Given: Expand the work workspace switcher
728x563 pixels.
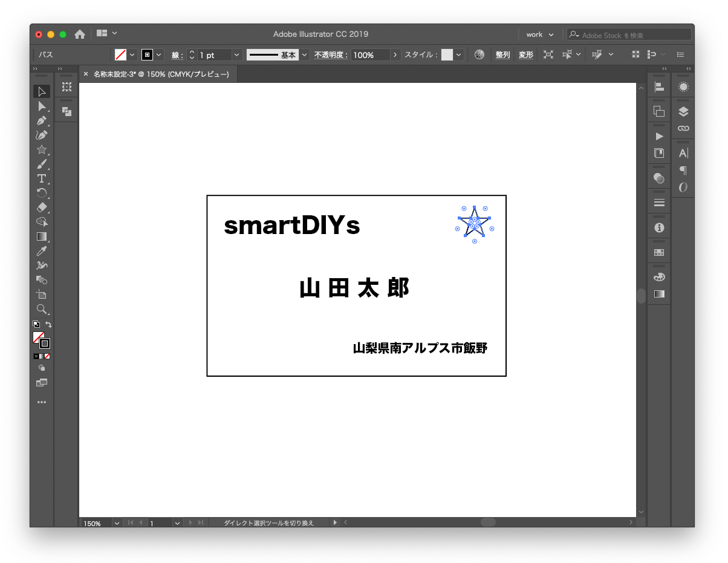Looking at the screenshot, I should pos(539,34).
